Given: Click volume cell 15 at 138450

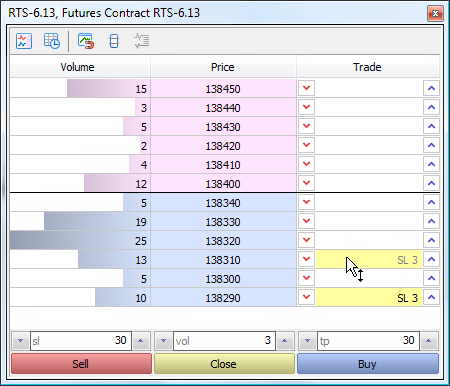Looking at the screenshot, I should pos(80,89).
